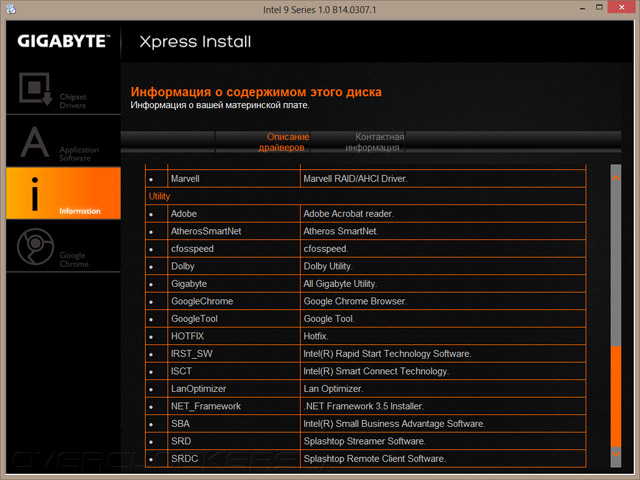Click Intel(R) Rapid Start Technology Software text
This screenshot has width=640, height=480.
pyautogui.click(x=387, y=354)
